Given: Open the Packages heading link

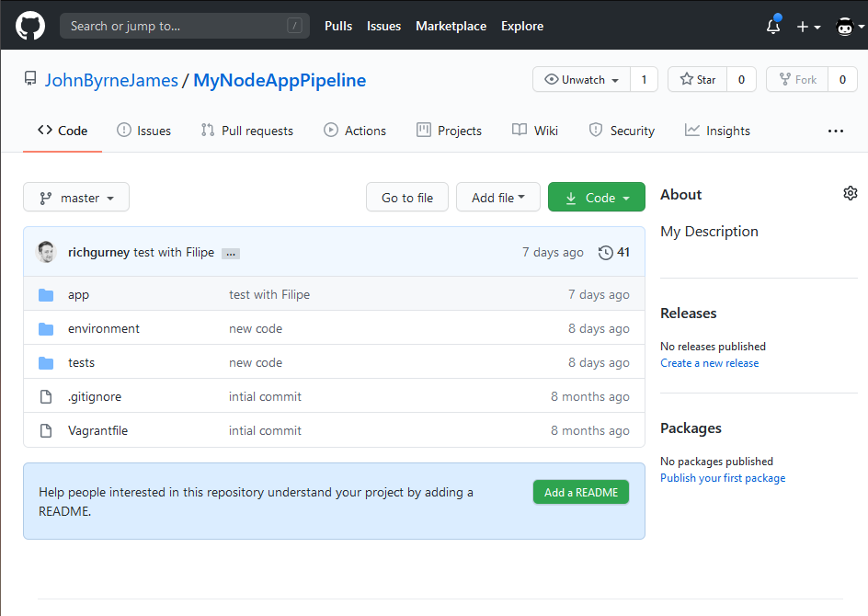Looking at the screenshot, I should [x=691, y=428].
